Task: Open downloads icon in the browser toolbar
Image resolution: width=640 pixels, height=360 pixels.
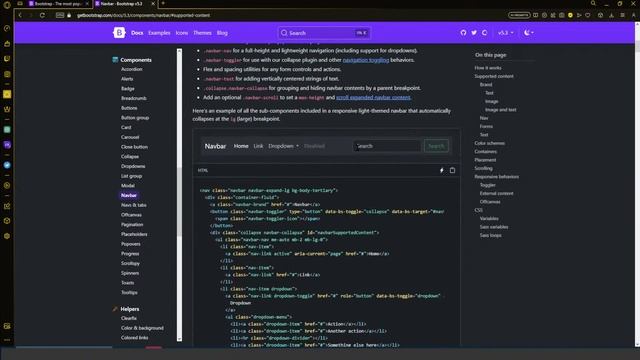Action: [x=611, y=15]
